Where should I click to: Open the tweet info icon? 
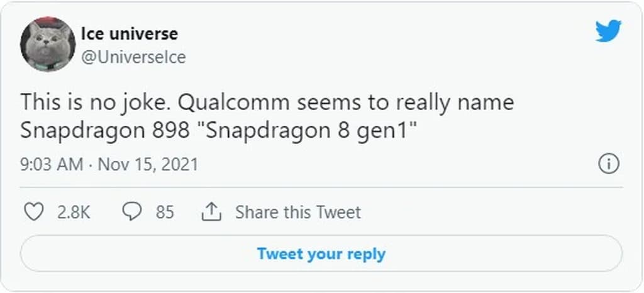coord(608,165)
